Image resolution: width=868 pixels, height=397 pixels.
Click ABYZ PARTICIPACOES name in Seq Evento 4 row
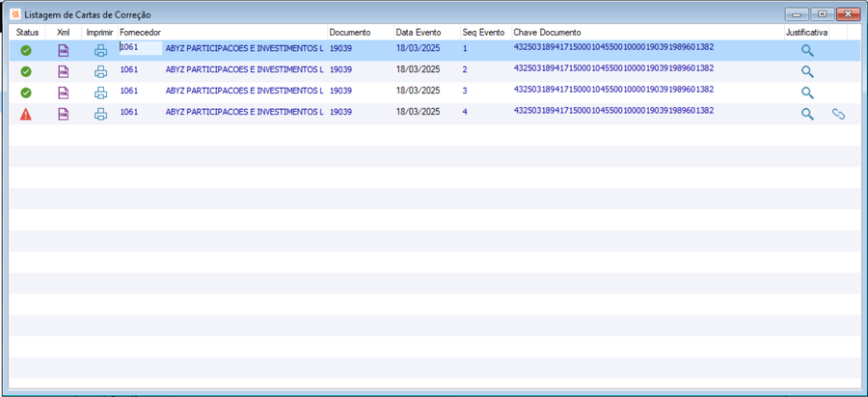click(244, 112)
